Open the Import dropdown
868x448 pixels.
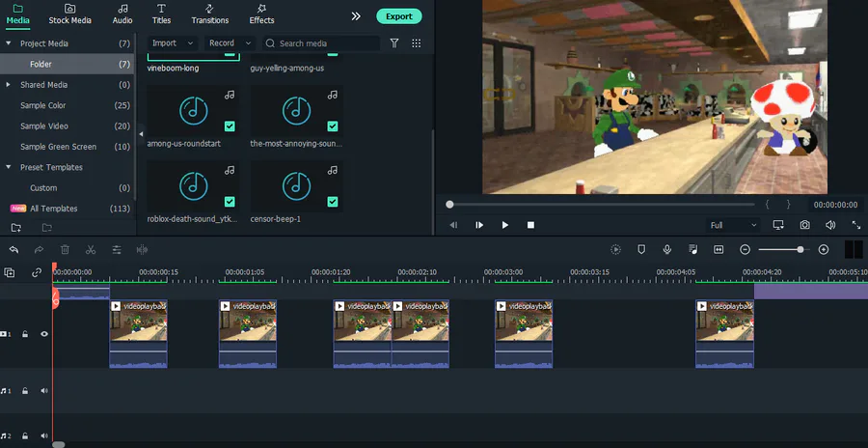(x=173, y=43)
